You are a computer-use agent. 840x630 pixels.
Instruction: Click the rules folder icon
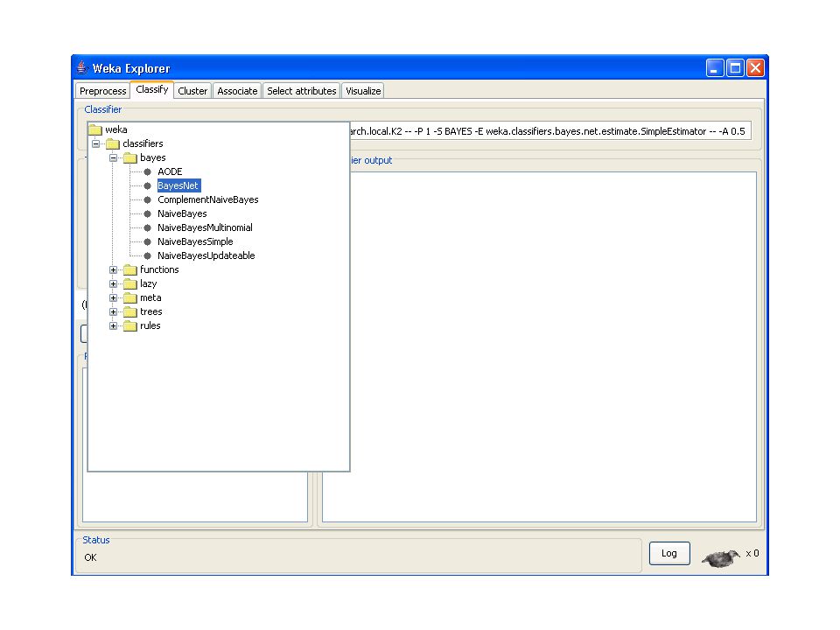(x=130, y=325)
